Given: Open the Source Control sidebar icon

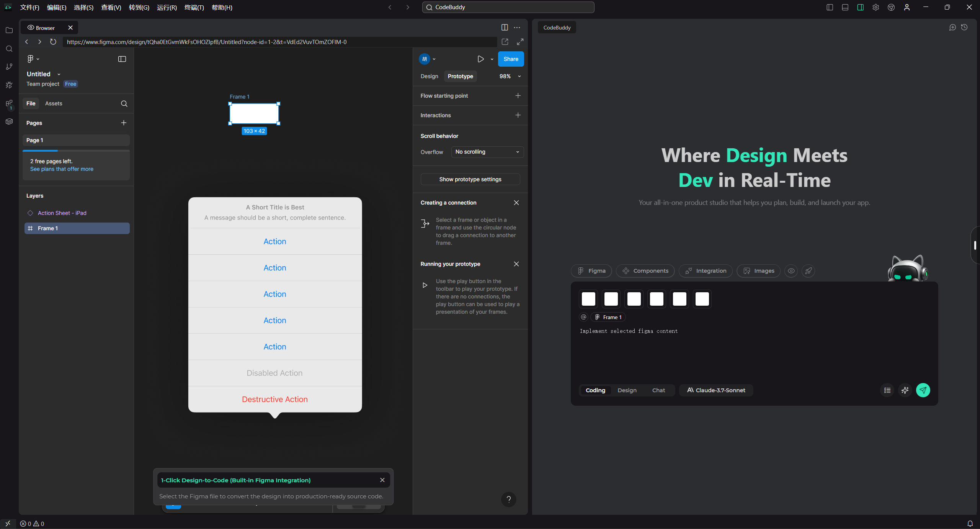Looking at the screenshot, I should coord(9,67).
